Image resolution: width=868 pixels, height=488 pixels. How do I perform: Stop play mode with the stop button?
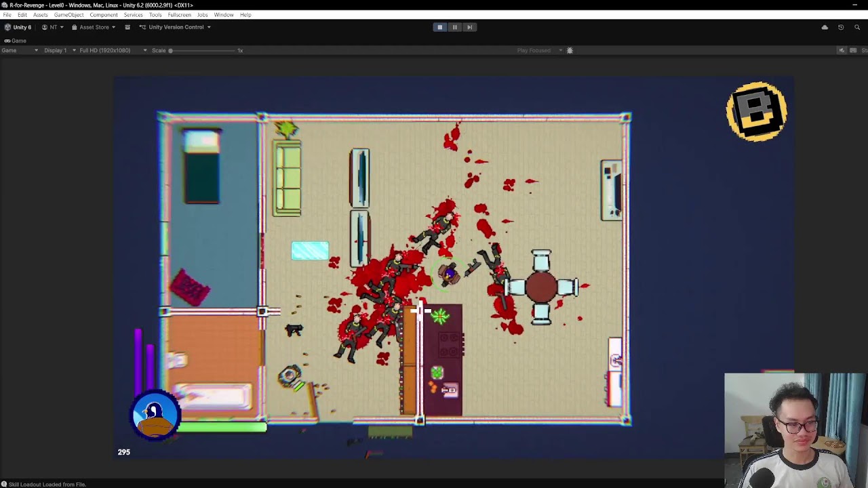(x=439, y=27)
